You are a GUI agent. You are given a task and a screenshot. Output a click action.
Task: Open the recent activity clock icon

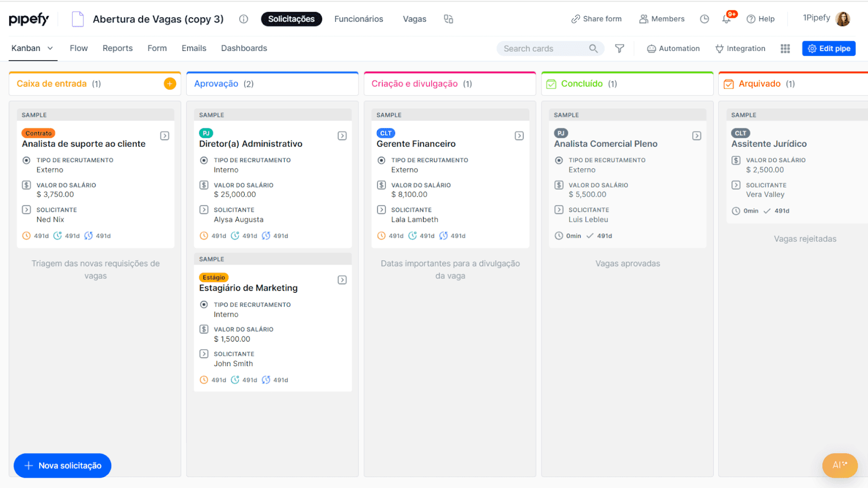pyautogui.click(x=704, y=18)
